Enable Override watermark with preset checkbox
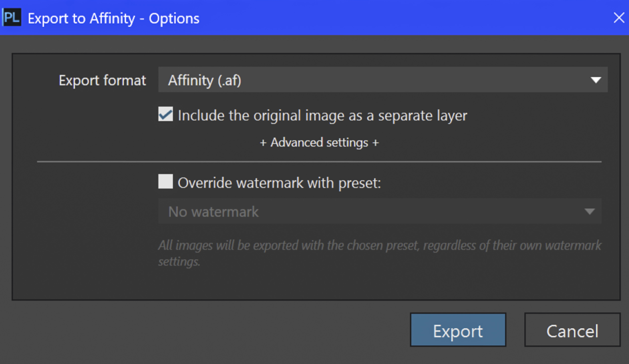This screenshot has height=364, width=629. click(166, 181)
